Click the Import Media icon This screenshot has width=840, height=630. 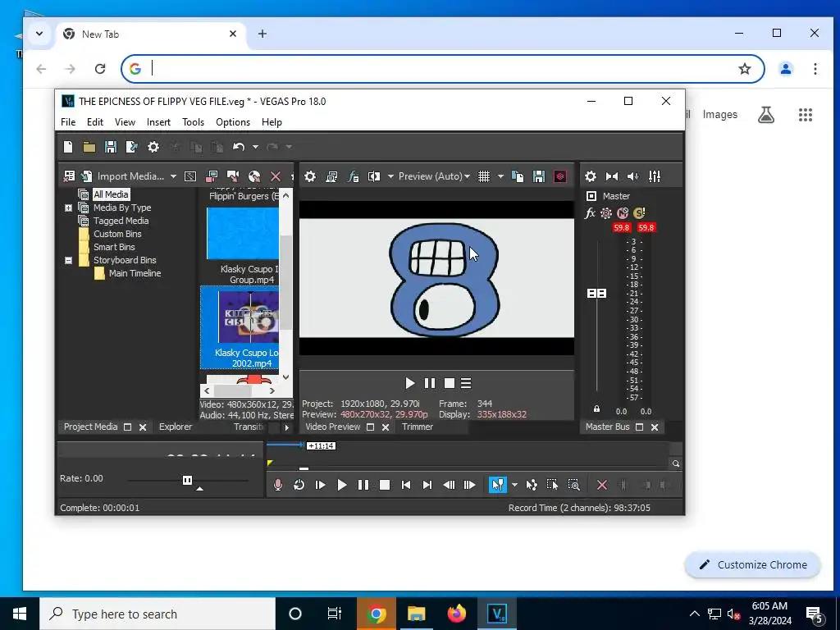point(85,176)
